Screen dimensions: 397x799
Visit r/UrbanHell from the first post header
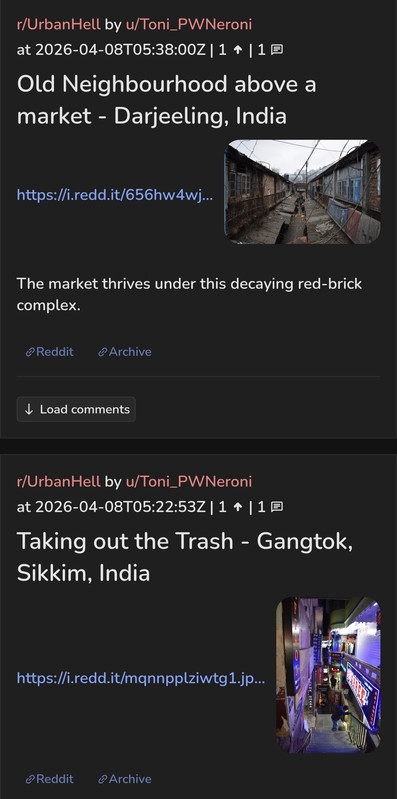[x=59, y=24]
